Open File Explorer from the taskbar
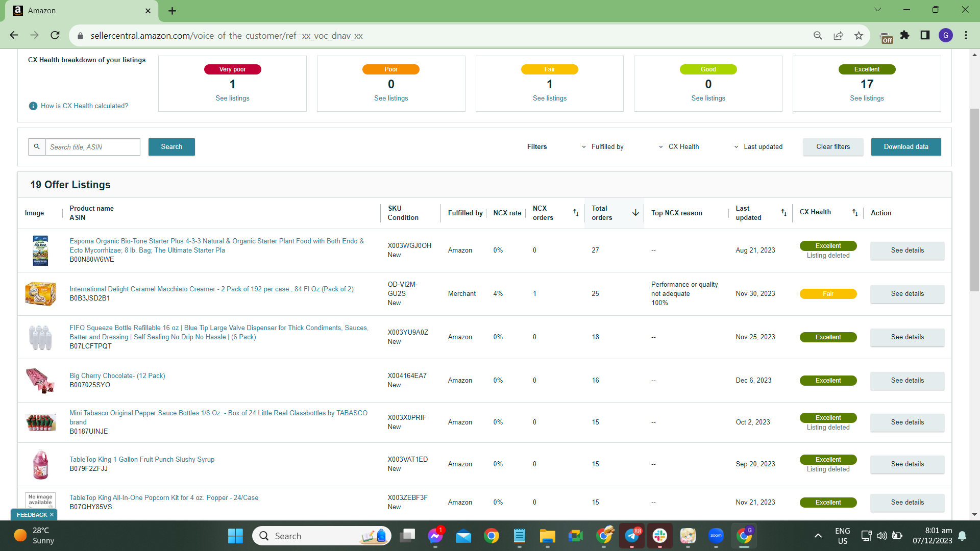This screenshot has width=980, height=551. (548, 536)
